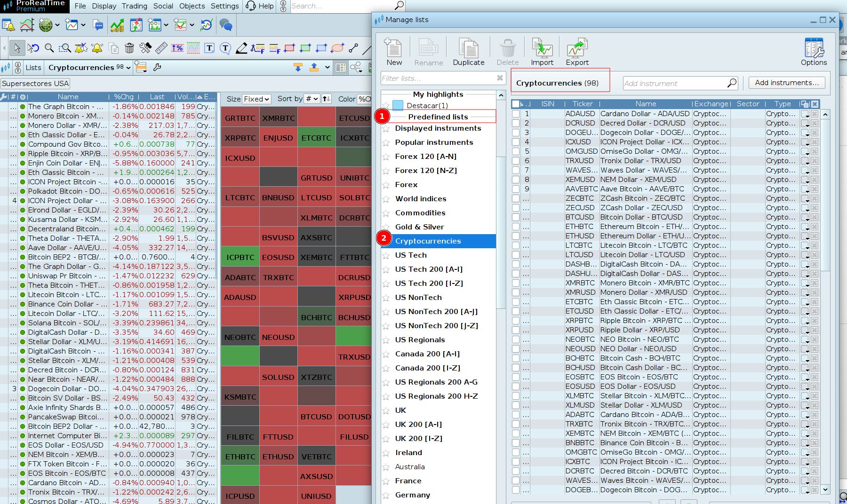Open the Size Fixed dropdown
The image size is (847, 504).
point(256,99)
